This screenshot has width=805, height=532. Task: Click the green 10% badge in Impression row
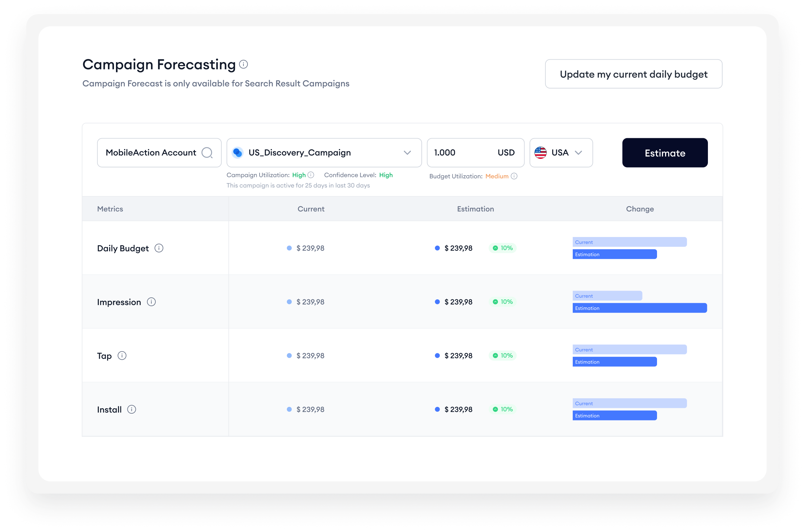(x=502, y=302)
